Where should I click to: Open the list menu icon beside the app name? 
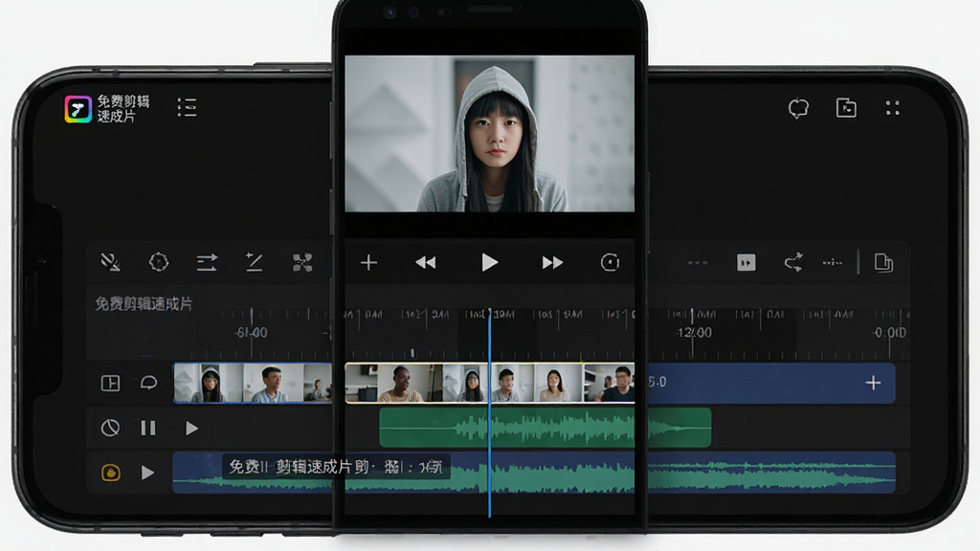point(187,107)
